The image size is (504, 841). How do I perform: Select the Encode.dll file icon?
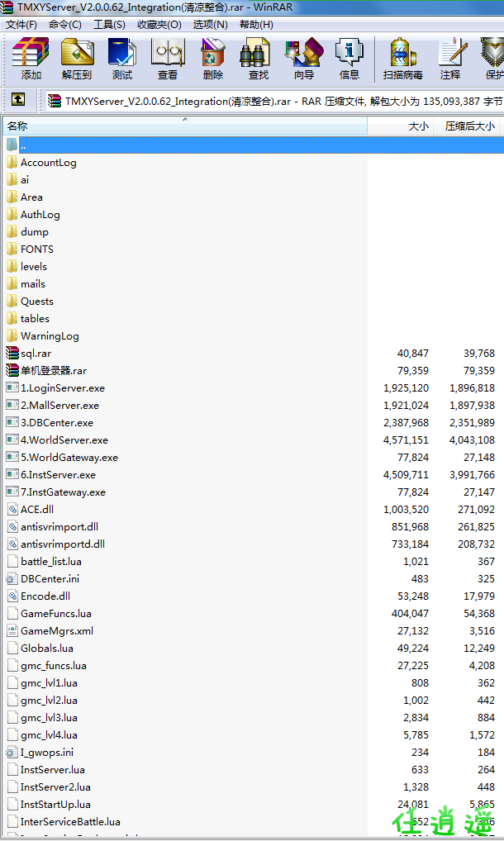(x=12, y=596)
